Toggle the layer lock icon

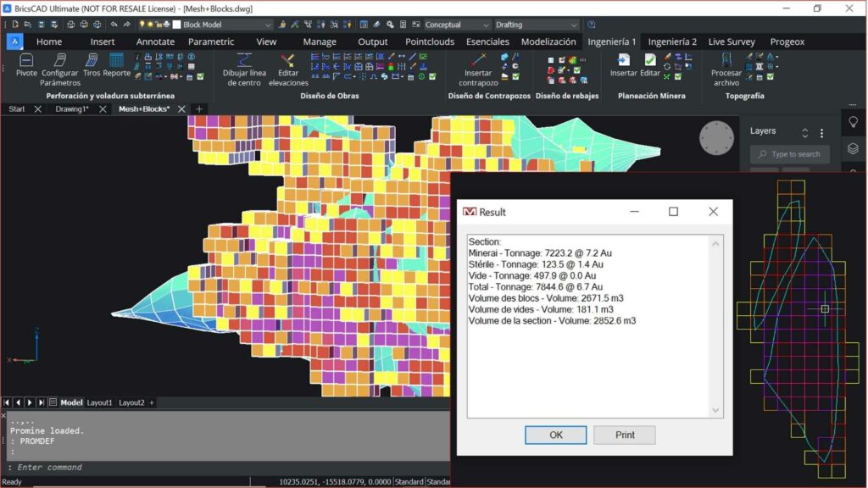[159, 25]
